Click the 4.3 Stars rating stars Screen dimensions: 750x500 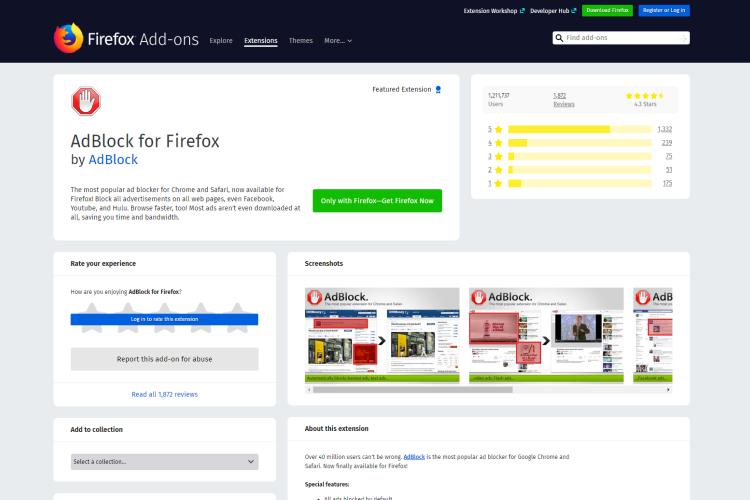pyautogui.click(x=645, y=96)
